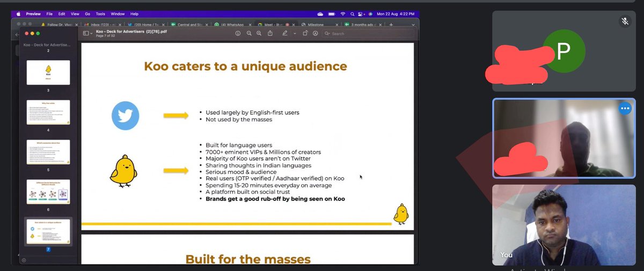Toggle the Preview sidebar view button
This screenshot has width=644, height=271.
tap(85, 33)
